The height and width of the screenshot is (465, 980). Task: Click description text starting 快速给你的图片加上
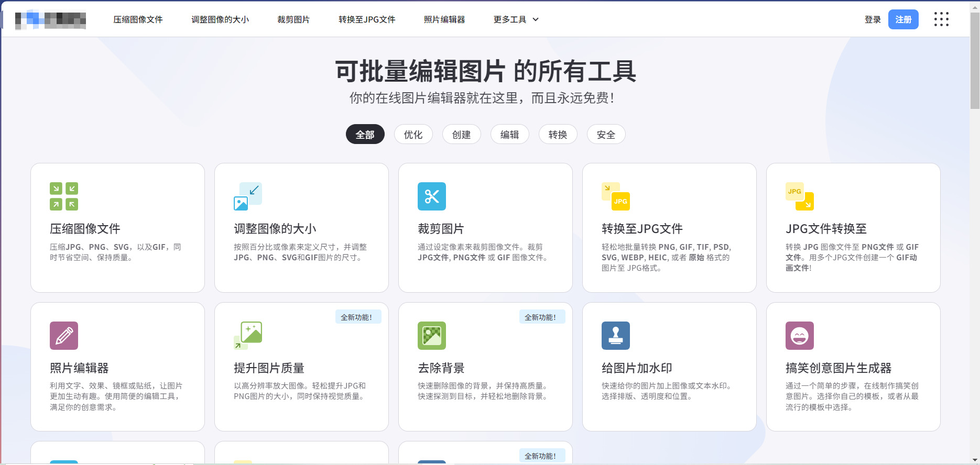pos(667,391)
